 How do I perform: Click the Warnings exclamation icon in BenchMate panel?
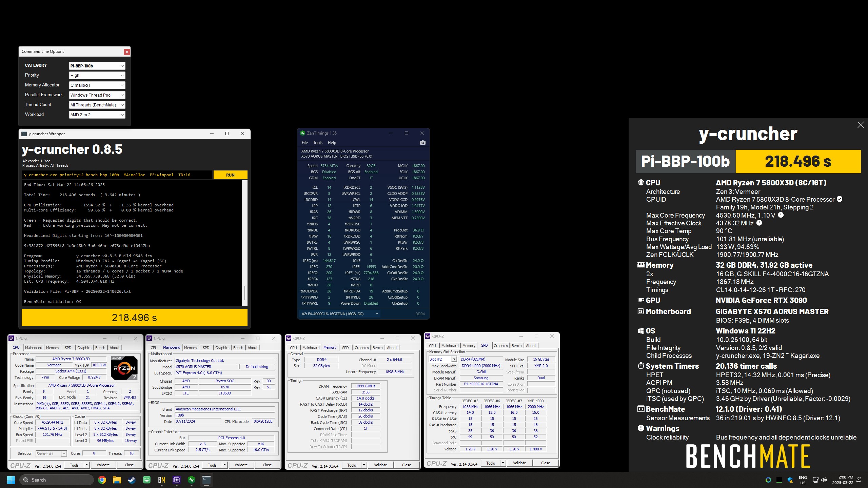[640, 428]
